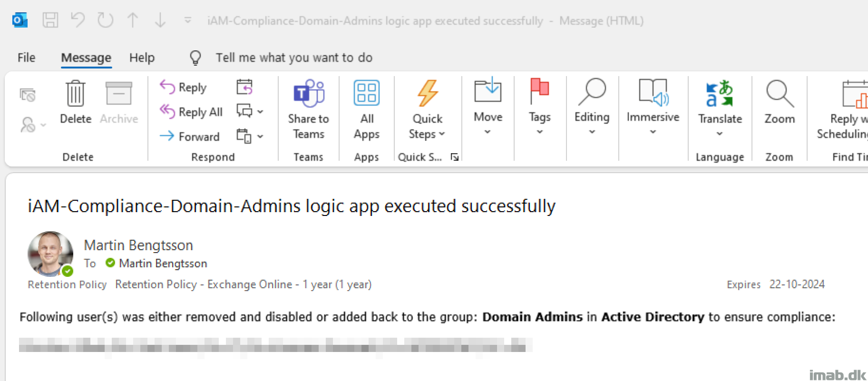The image size is (868, 381).
Task: Customize the Quick Access Toolbar
Action: click(x=188, y=20)
